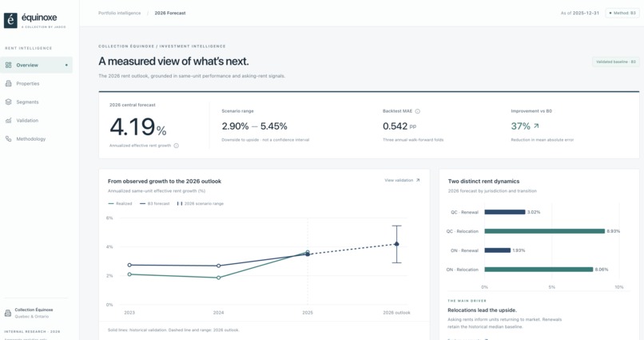Screen dimensions: 644x340
Task: Click the 2026 Forecast breadcrumb
Action: click(170, 13)
